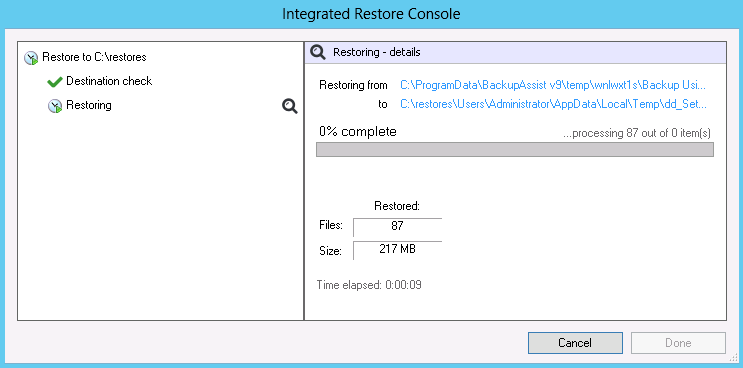Open the Restoring from source path link
The image size is (743, 368).
(553, 85)
